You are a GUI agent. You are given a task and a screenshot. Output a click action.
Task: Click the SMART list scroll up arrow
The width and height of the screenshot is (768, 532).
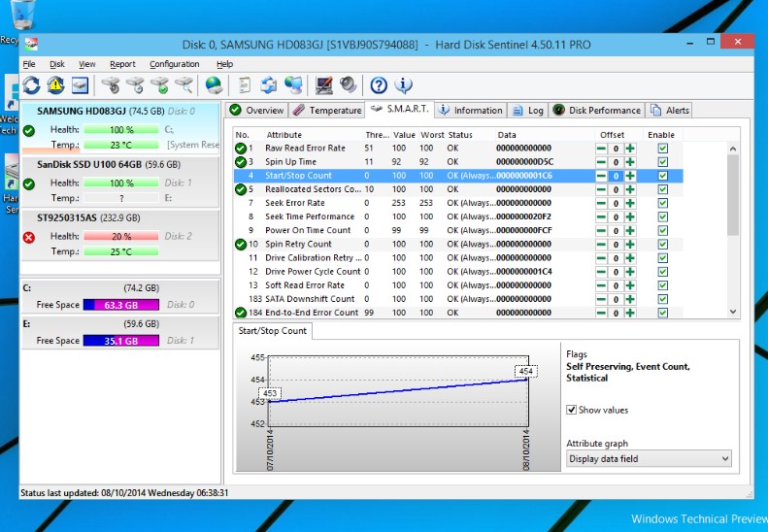point(733,149)
